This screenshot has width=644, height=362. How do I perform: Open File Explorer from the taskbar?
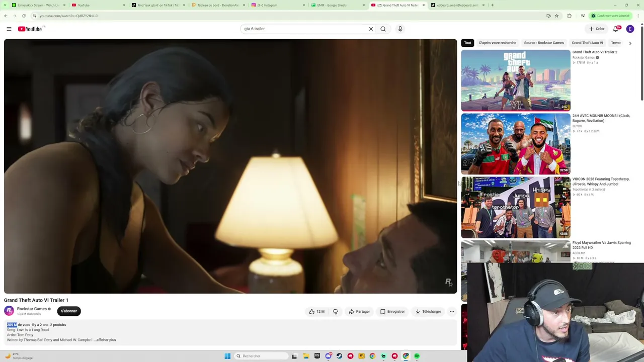pos(306,356)
